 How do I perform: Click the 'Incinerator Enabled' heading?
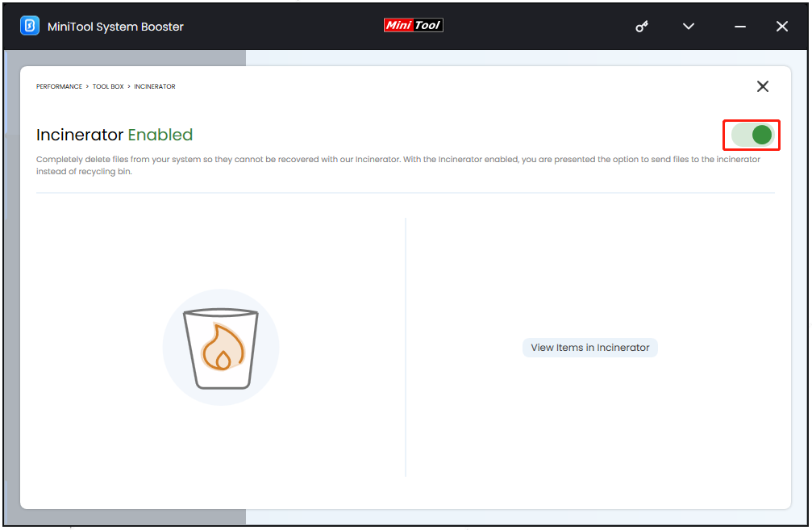pyautogui.click(x=115, y=135)
